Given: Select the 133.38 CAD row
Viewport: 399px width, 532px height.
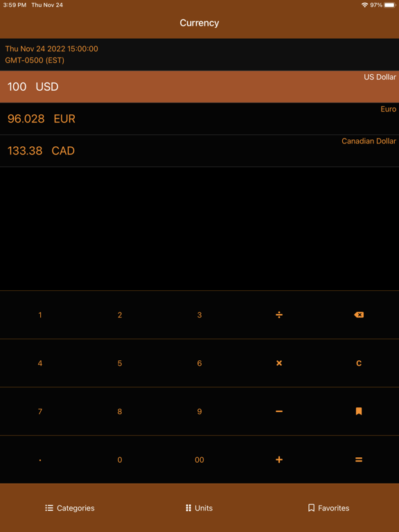Looking at the screenshot, I should click(x=199, y=150).
